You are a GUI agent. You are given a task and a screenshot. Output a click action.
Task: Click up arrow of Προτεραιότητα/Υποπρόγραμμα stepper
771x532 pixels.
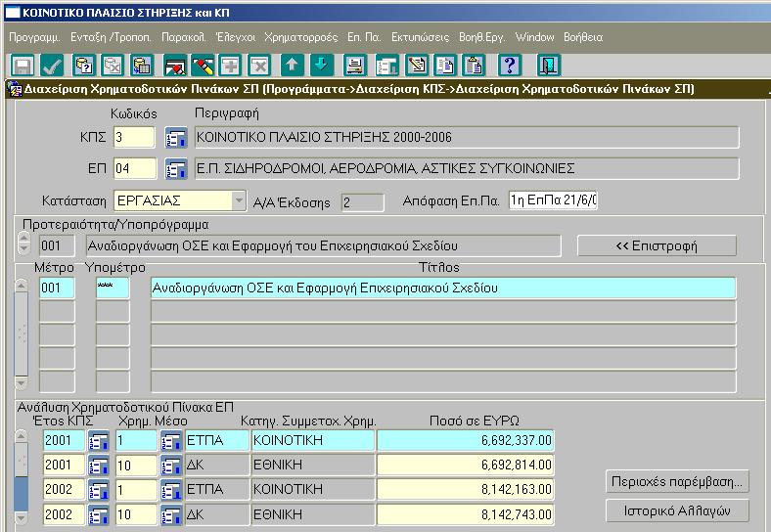pos(23,238)
